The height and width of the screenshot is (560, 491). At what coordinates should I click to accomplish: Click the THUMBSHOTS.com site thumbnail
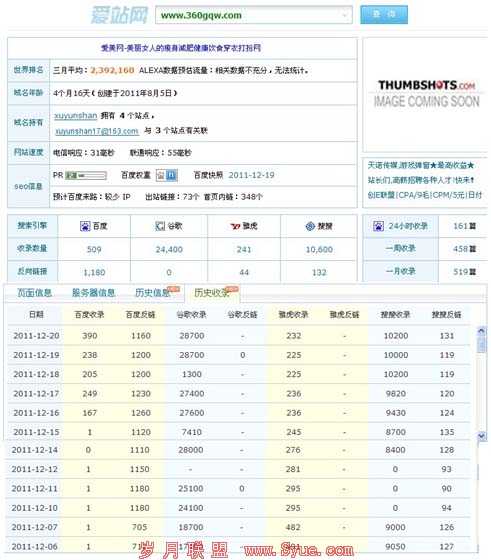[x=426, y=94]
